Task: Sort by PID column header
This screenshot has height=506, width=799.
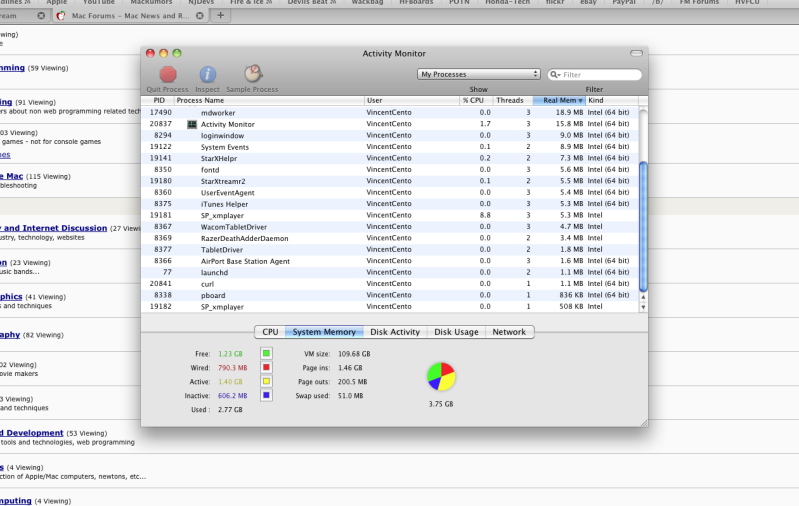Action: coord(158,100)
